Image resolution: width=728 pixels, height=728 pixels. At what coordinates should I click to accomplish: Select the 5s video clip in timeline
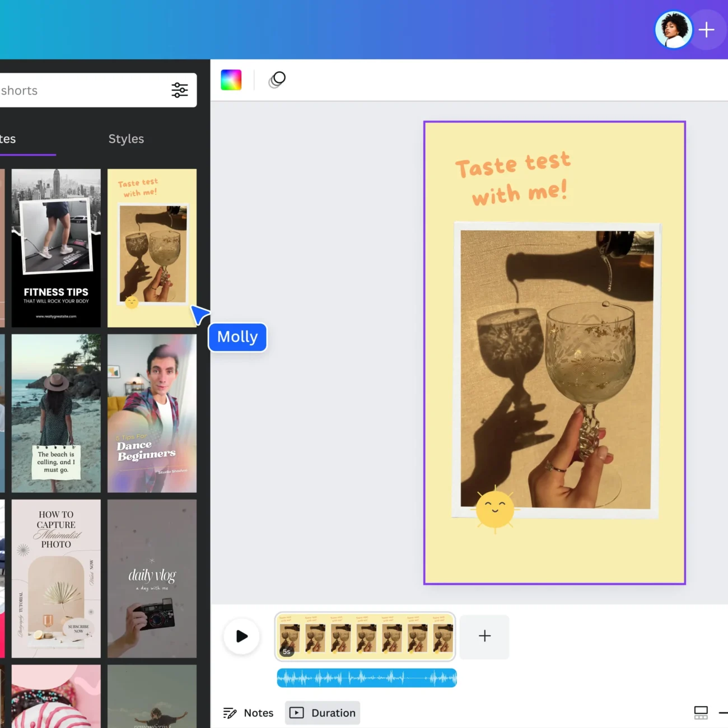365,637
